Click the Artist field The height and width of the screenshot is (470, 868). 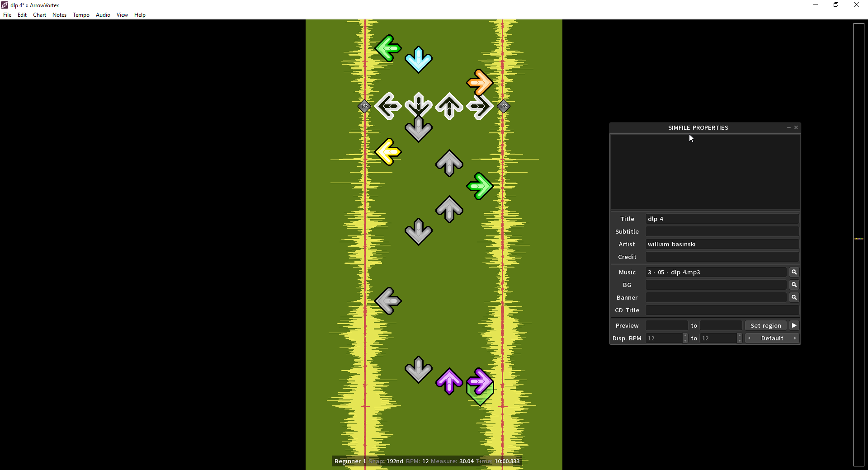722,244
